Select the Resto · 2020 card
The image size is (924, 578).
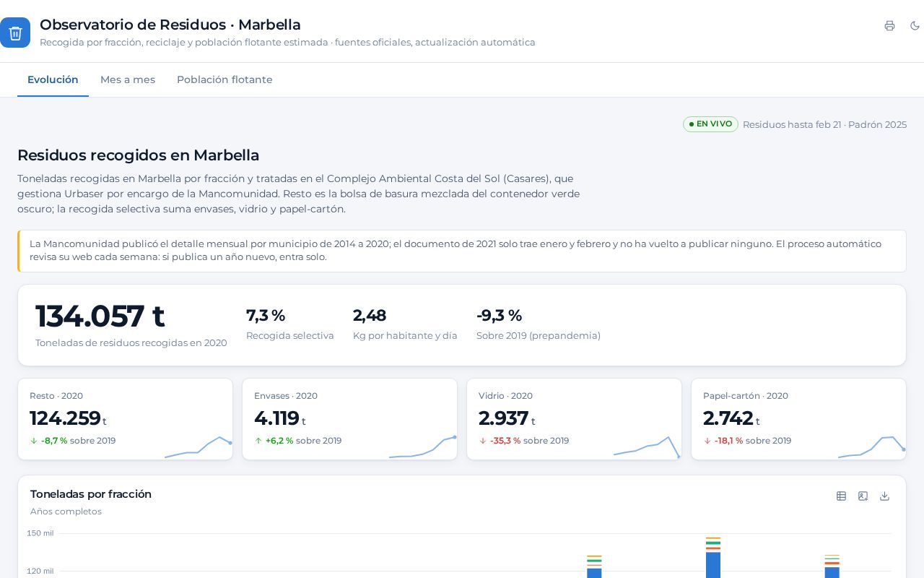[125, 419]
